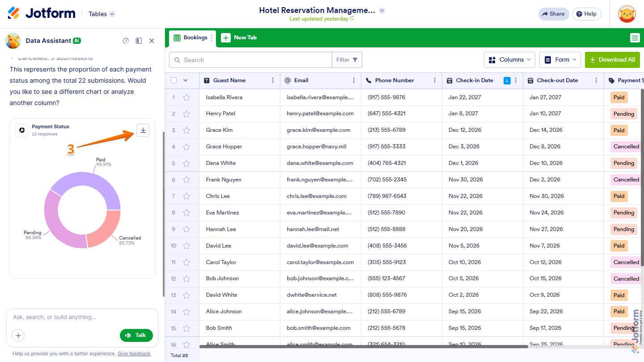Star the Grace Kim row
644x362 pixels.
(186, 130)
